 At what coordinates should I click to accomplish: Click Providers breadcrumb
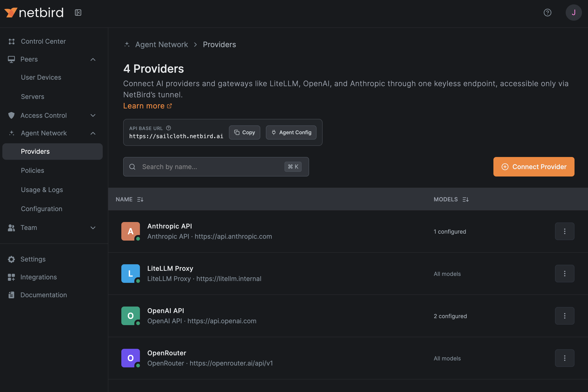[219, 45]
